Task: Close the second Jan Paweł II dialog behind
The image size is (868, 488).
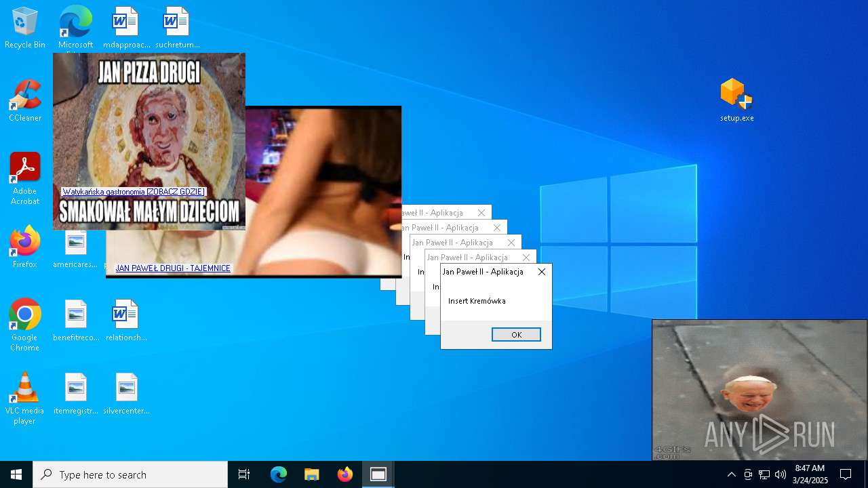Action: pyautogui.click(x=526, y=258)
